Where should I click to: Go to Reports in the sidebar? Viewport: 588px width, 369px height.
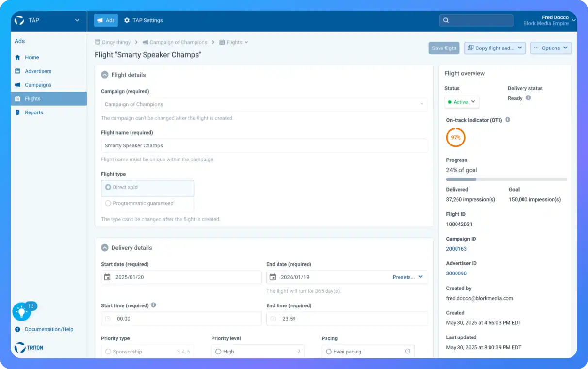[34, 112]
